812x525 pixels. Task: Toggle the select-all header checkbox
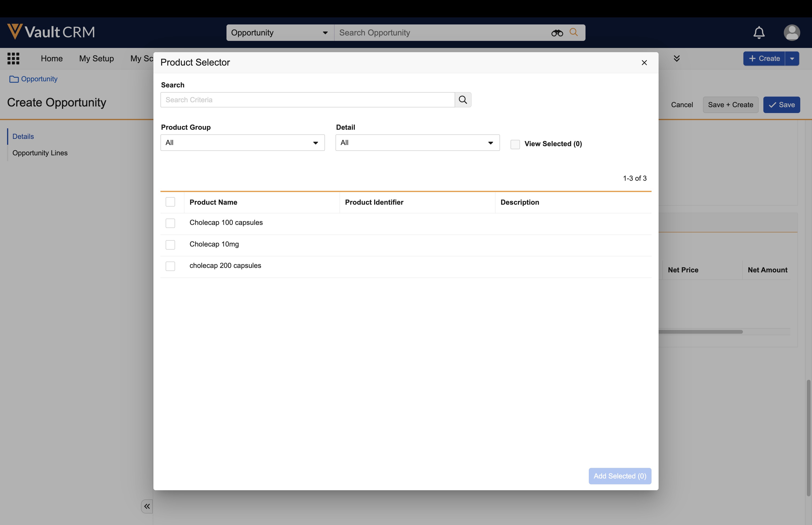tap(170, 202)
